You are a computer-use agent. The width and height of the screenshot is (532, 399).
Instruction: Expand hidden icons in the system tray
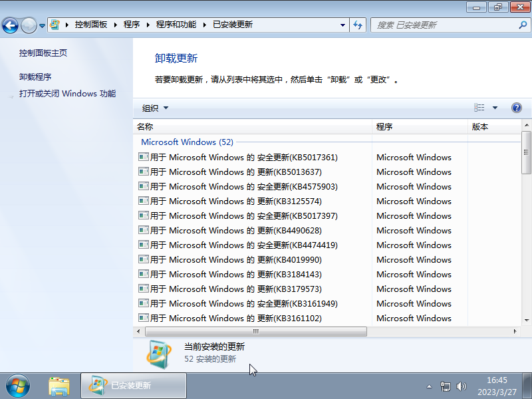coord(430,385)
